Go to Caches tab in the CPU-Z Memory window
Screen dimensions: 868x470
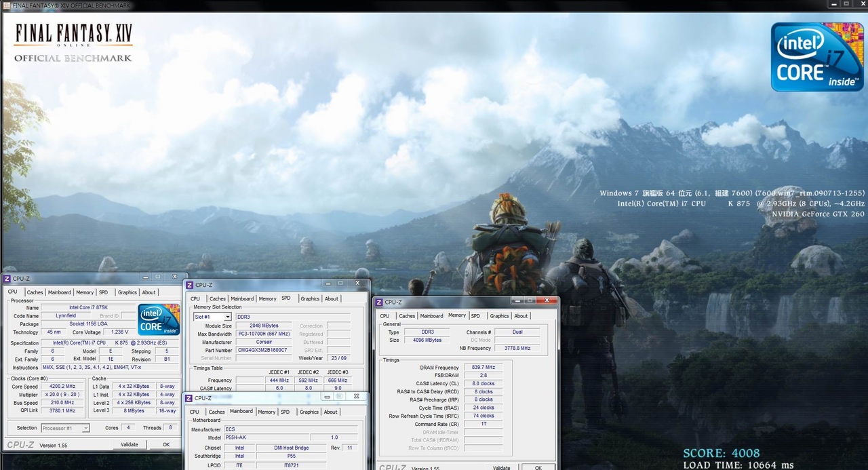click(407, 315)
